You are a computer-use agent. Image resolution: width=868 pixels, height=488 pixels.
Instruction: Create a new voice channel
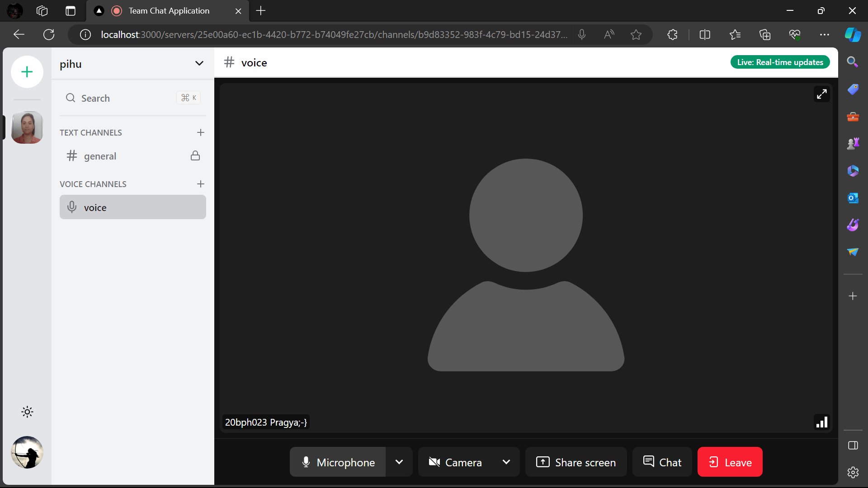tap(201, 184)
